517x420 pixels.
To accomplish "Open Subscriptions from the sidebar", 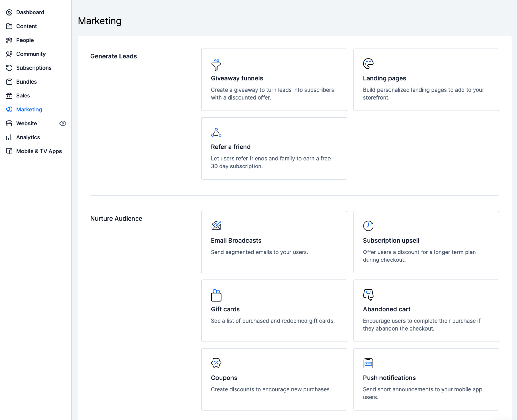I will click(34, 68).
